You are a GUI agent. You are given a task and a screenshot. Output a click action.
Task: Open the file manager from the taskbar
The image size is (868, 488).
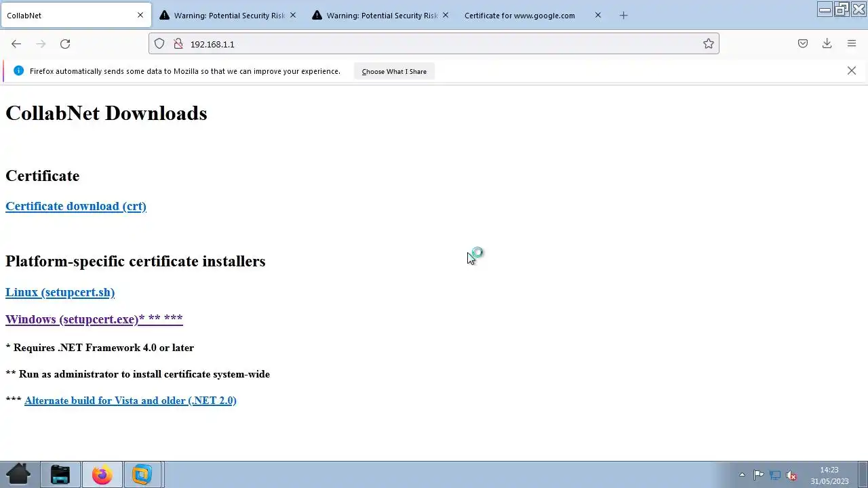click(60, 474)
